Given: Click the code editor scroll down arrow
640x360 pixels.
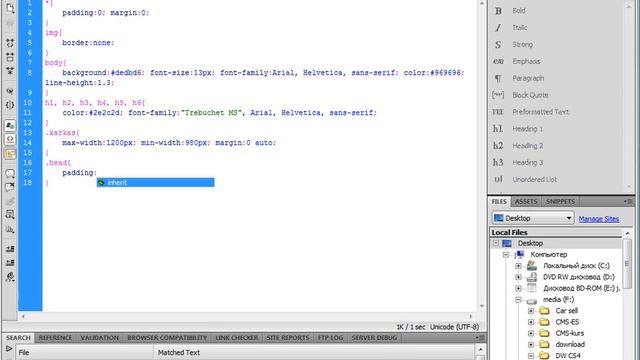Looking at the screenshot, I should (x=482, y=306).
